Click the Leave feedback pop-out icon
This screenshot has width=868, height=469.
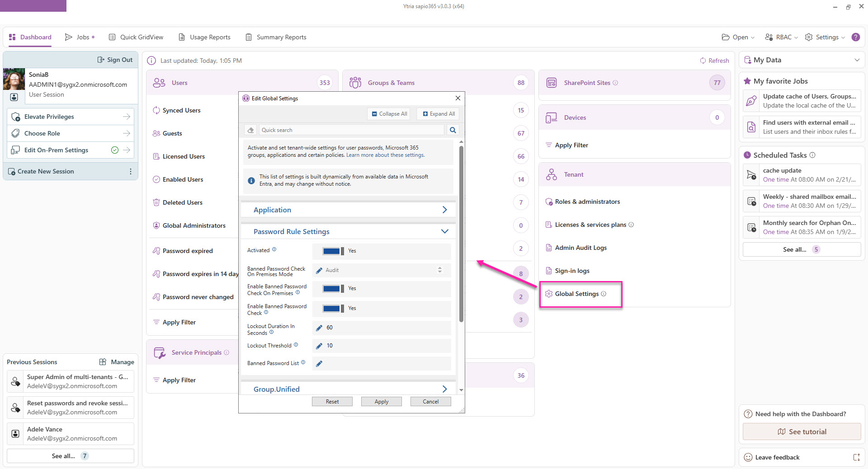coord(856,457)
